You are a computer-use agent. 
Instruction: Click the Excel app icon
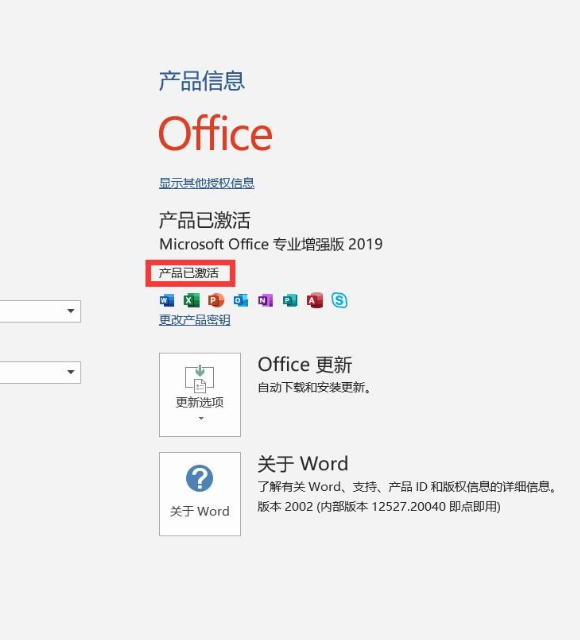[191, 300]
